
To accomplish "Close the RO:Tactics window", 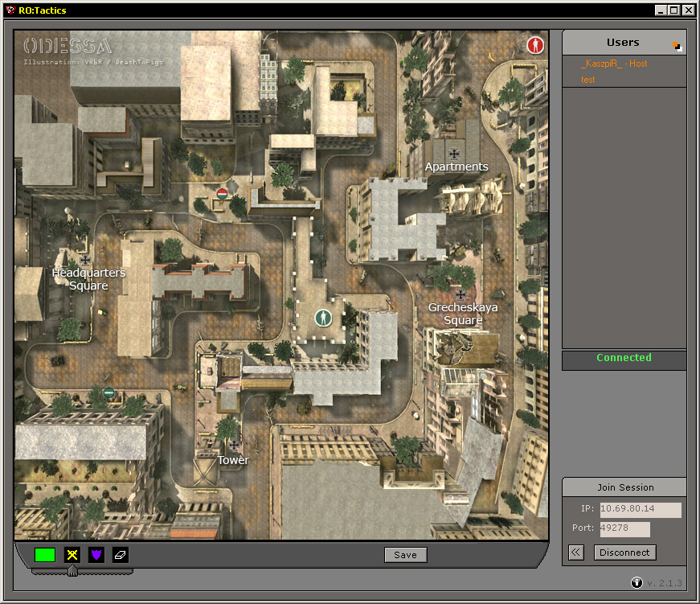I will pos(688,10).
